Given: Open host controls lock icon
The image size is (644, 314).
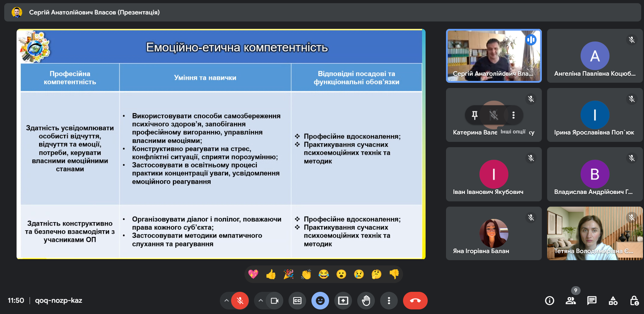Looking at the screenshot, I should click(634, 301).
